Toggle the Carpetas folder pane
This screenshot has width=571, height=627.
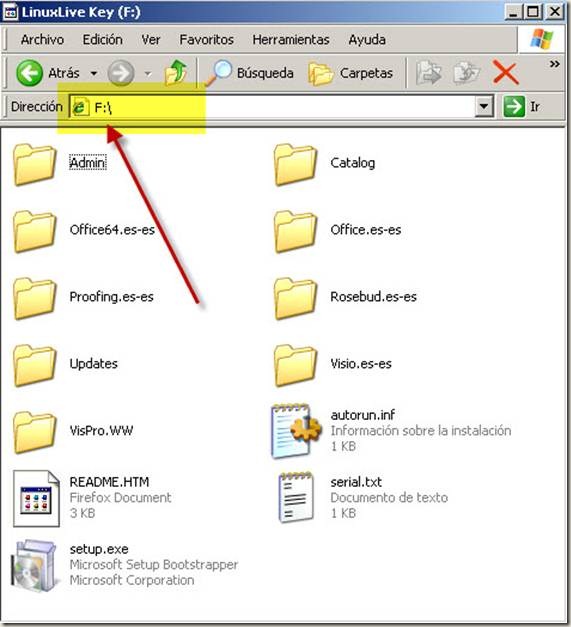[351, 73]
